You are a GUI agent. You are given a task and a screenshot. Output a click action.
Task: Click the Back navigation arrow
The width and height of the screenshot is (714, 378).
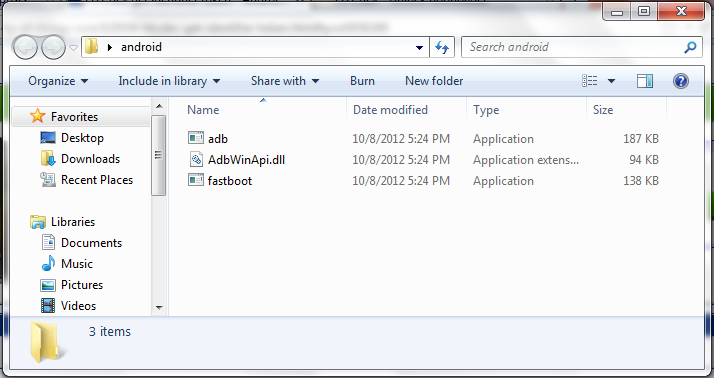(x=25, y=47)
